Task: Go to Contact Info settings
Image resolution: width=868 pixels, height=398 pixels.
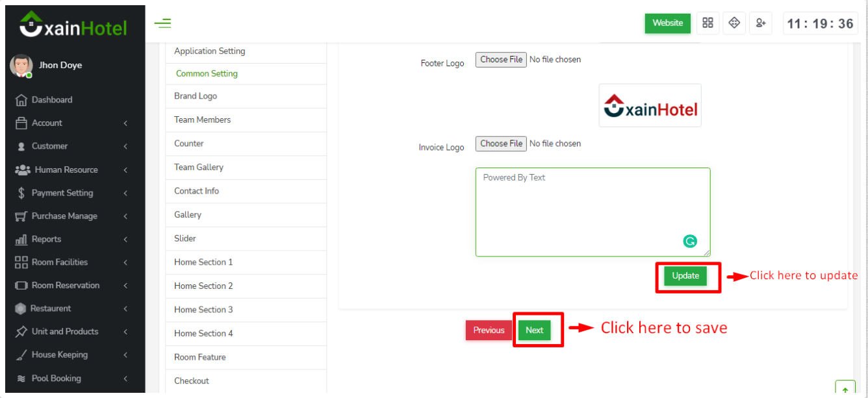Action: tap(196, 192)
